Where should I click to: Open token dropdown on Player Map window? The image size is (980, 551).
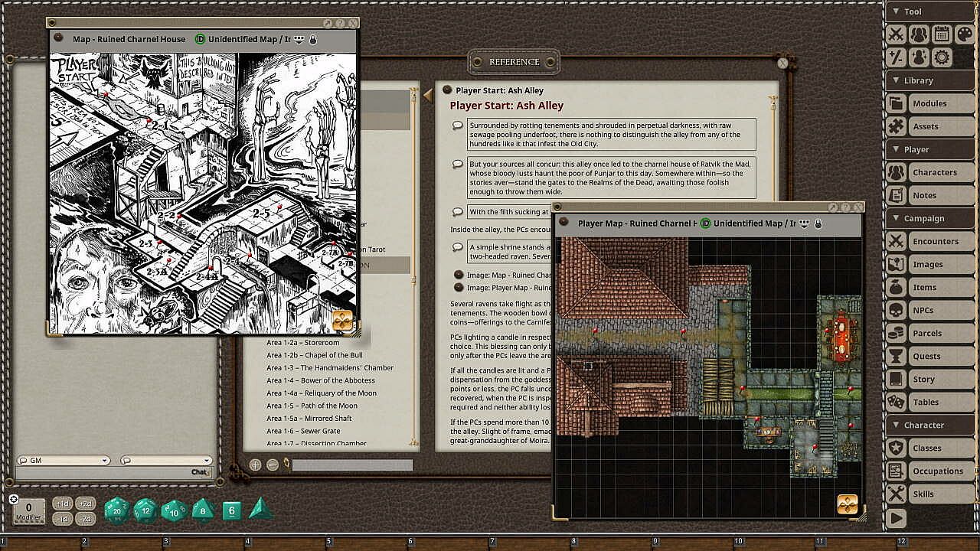[x=805, y=223]
